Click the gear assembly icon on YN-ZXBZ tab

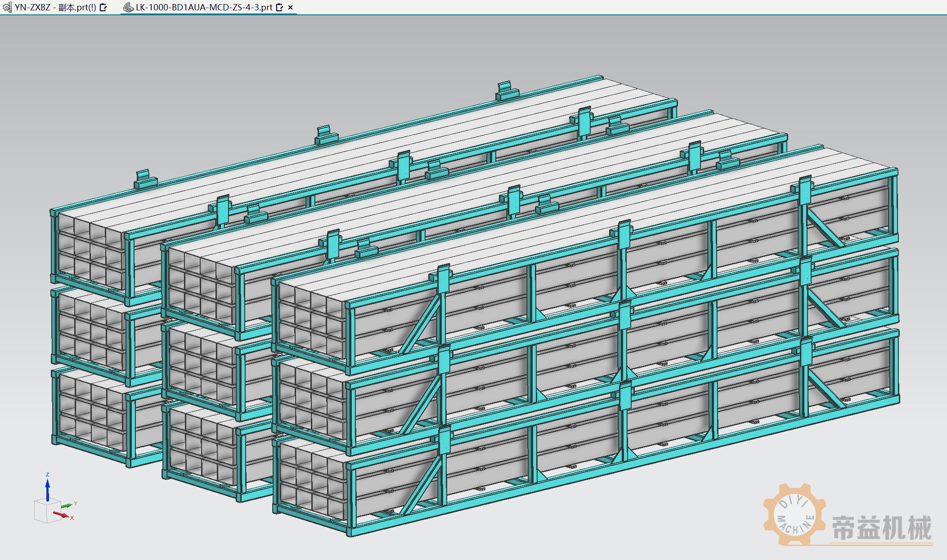tap(7, 7)
